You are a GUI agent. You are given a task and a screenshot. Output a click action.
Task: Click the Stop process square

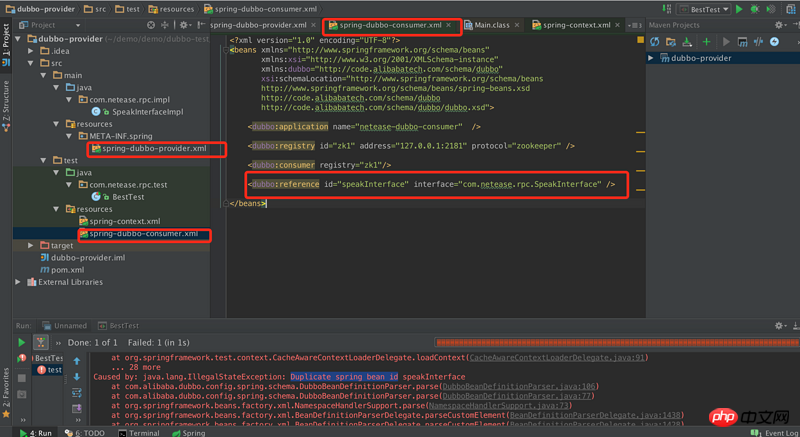[x=21, y=378]
